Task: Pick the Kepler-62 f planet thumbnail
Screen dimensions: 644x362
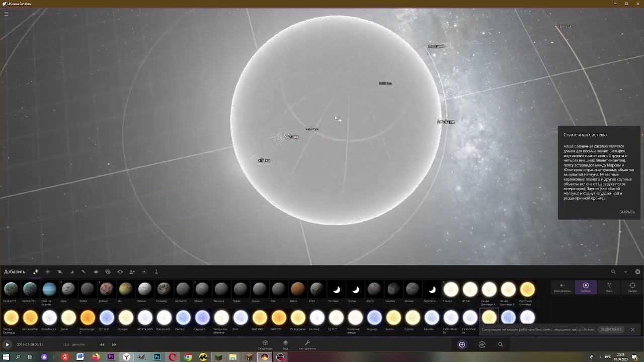Action: (11, 289)
